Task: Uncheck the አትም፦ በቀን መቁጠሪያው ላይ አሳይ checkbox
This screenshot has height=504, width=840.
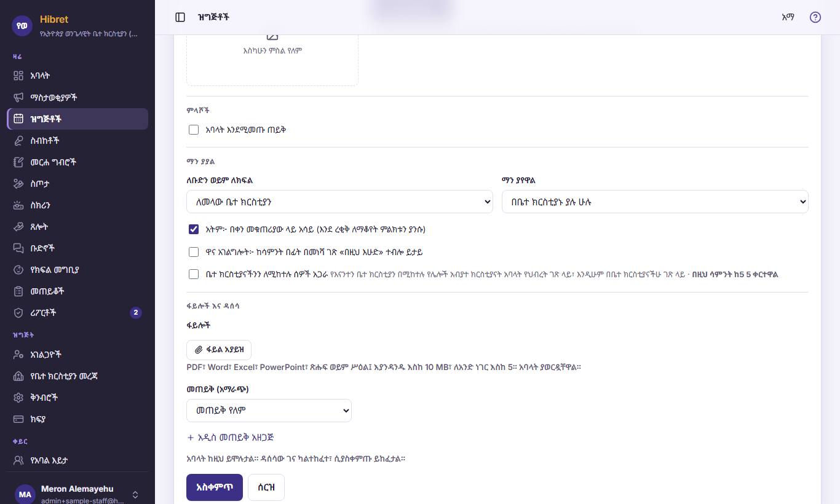Action: click(194, 229)
